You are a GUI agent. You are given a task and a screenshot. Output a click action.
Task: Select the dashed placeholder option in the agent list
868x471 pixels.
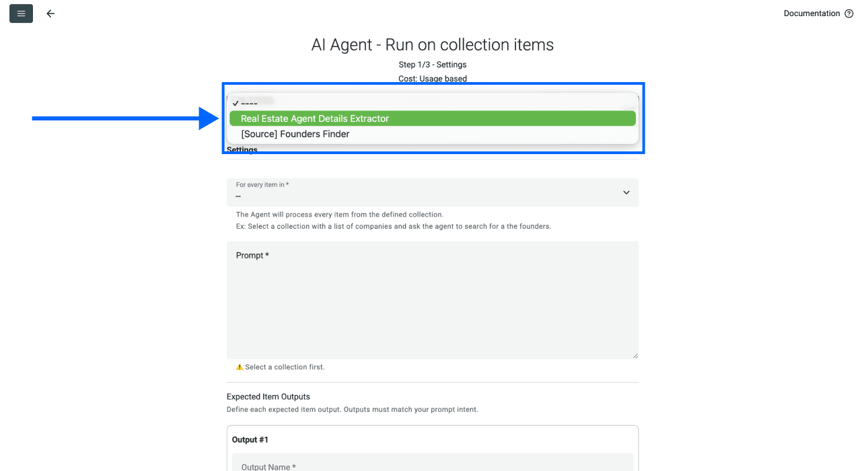click(x=250, y=102)
